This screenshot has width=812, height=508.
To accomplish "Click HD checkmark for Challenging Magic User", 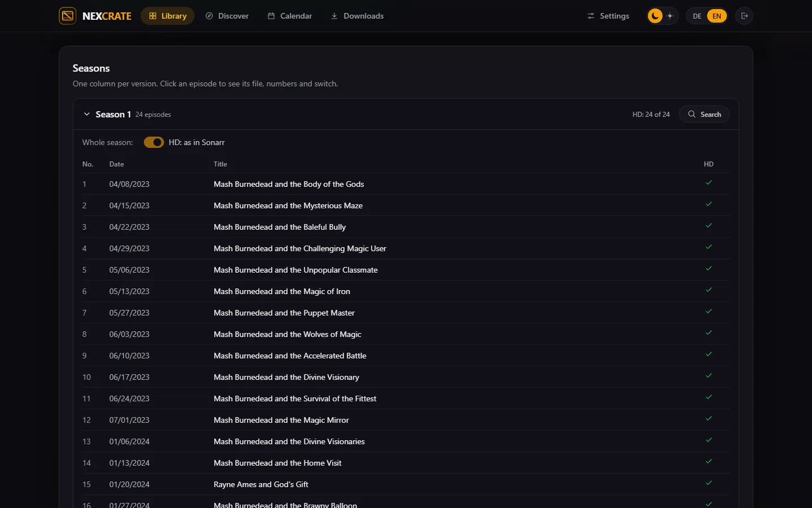I will [709, 247].
